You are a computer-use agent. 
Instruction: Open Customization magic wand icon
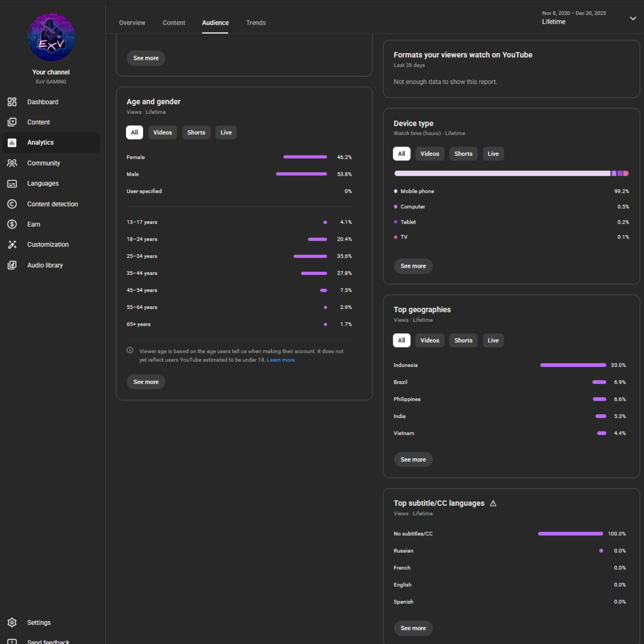[x=12, y=245]
